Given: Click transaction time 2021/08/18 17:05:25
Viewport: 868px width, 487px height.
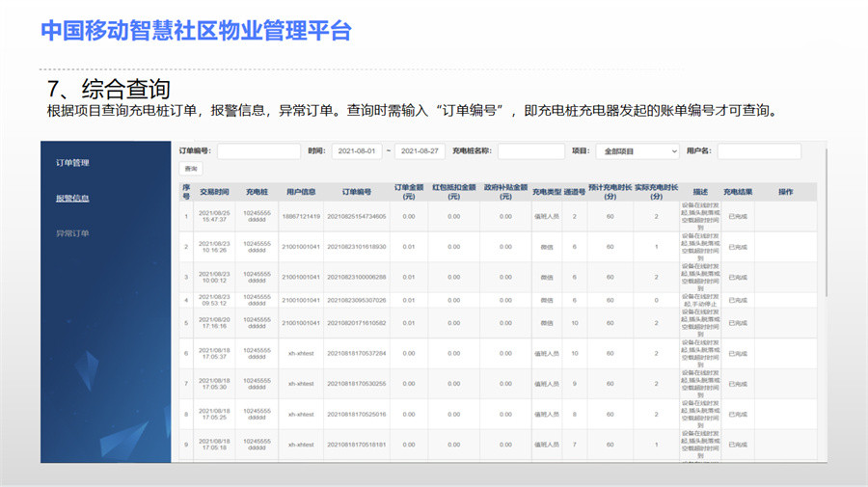Looking at the screenshot, I should (214, 415).
